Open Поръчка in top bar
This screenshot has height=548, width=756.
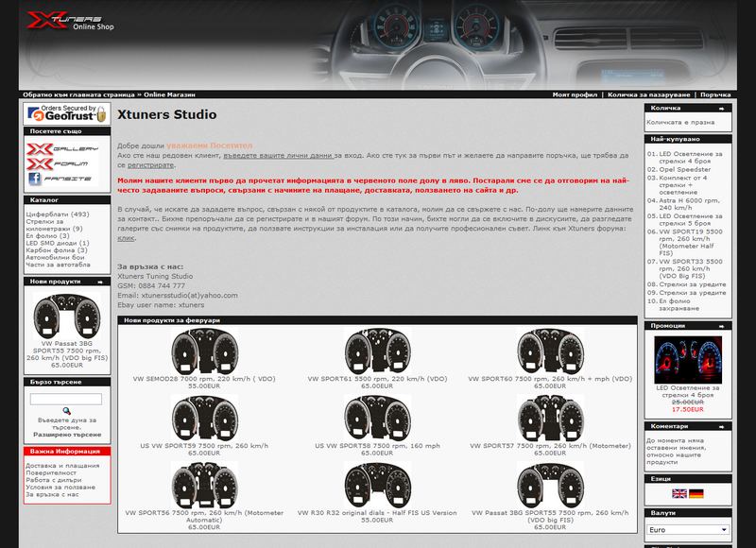click(x=715, y=94)
